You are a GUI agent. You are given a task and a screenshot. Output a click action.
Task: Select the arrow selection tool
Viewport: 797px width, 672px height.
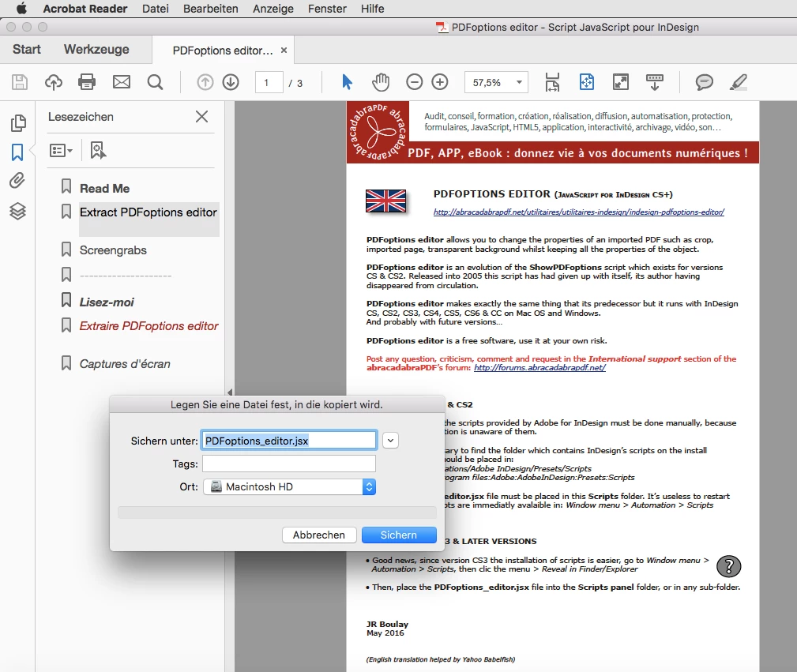[x=348, y=82]
